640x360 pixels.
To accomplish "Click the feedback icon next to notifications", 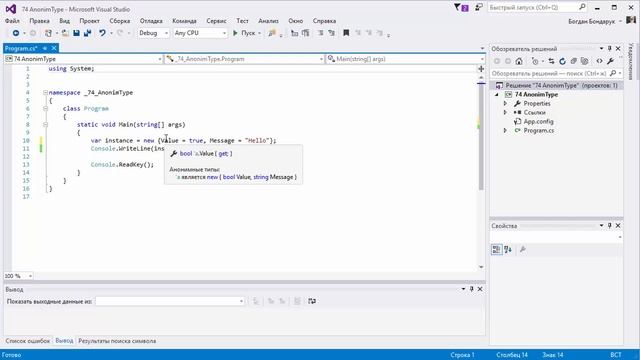I will pyautogui.click(x=479, y=7).
